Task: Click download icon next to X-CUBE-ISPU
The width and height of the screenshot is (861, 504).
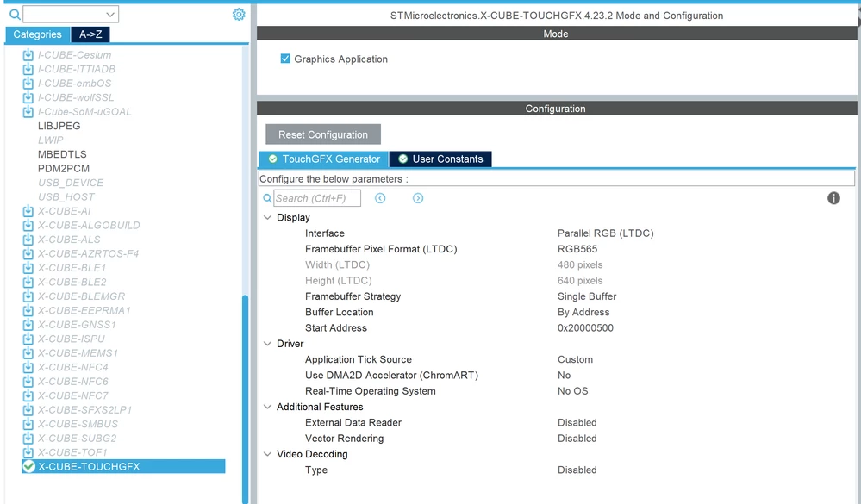Action: point(28,339)
